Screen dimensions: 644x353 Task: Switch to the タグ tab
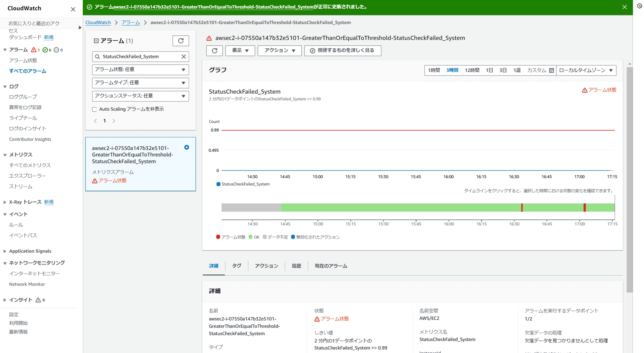click(237, 266)
